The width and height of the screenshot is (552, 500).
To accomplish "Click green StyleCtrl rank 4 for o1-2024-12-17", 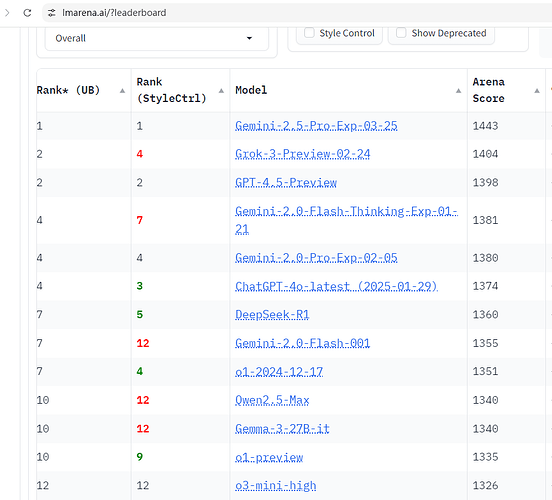I will 140,371.
